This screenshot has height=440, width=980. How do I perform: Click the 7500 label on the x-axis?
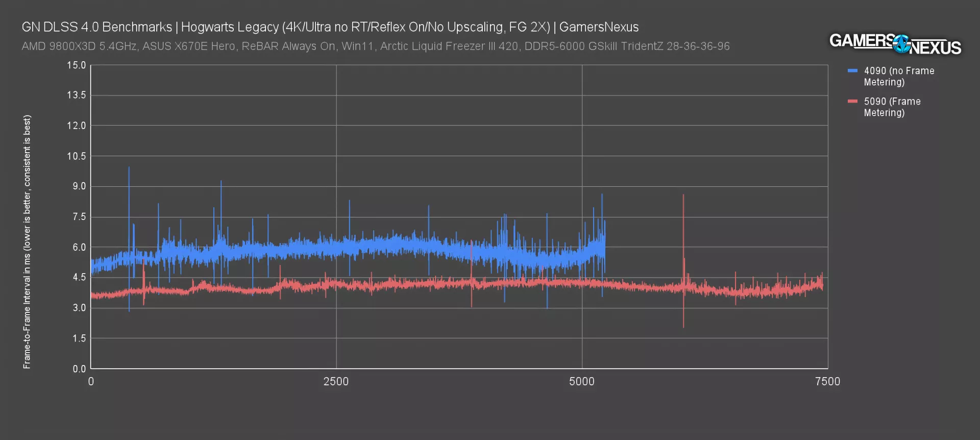(827, 382)
